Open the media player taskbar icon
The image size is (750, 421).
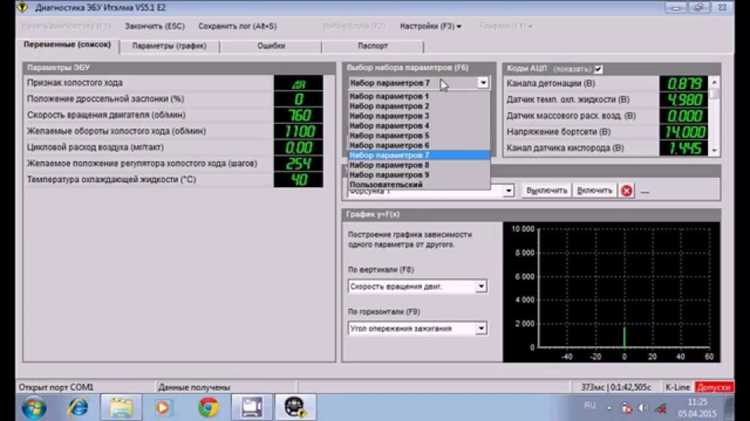point(163,408)
